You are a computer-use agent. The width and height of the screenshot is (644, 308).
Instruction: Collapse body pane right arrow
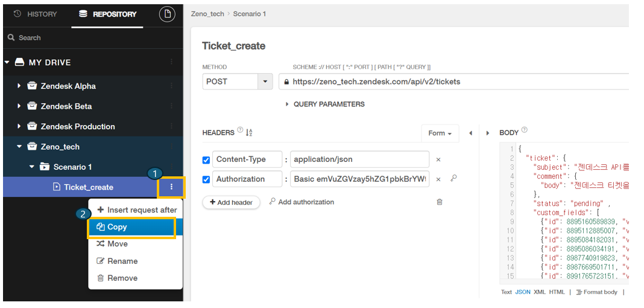[487, 133]
